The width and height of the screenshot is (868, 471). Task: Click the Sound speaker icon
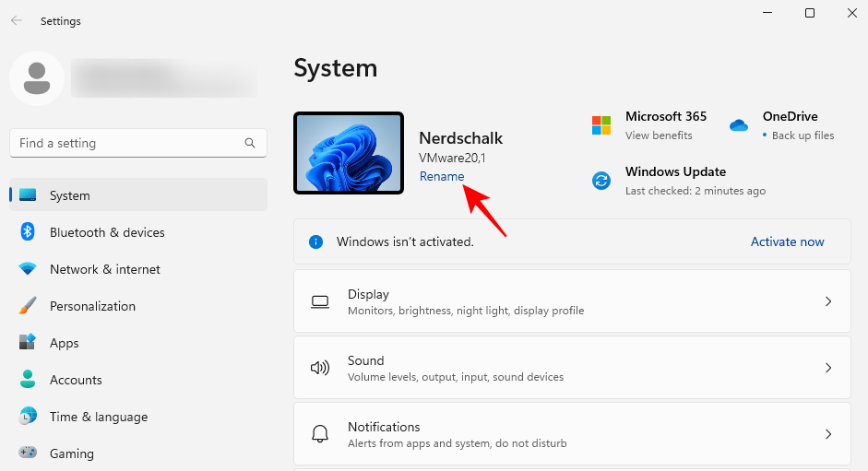click(320, 368)
